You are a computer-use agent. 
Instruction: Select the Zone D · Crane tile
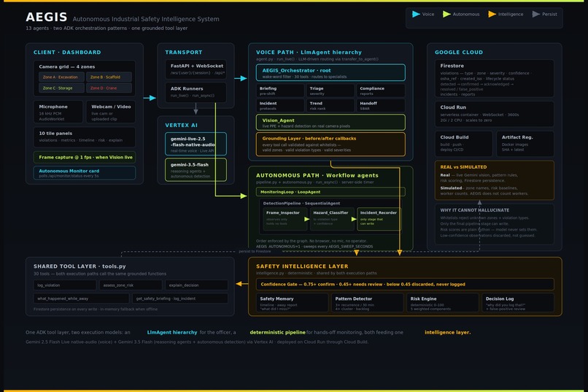pyautogui.click(x=109, y=88)
